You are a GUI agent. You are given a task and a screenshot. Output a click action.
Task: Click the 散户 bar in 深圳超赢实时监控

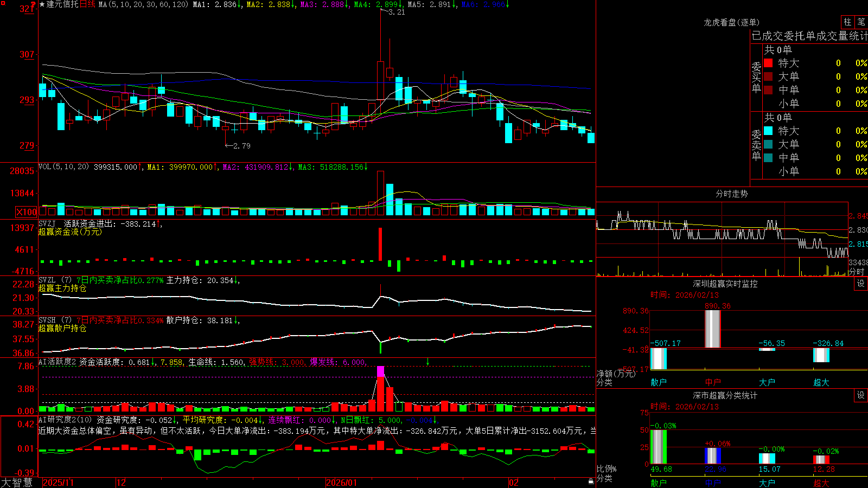pyautogui.click(x=659, y=358)
